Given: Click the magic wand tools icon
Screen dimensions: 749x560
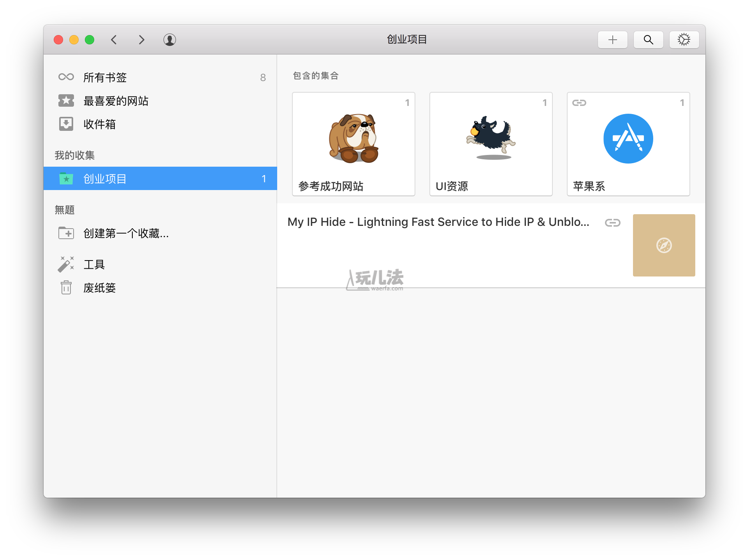Looking at the screenshot, I should 66,264.
